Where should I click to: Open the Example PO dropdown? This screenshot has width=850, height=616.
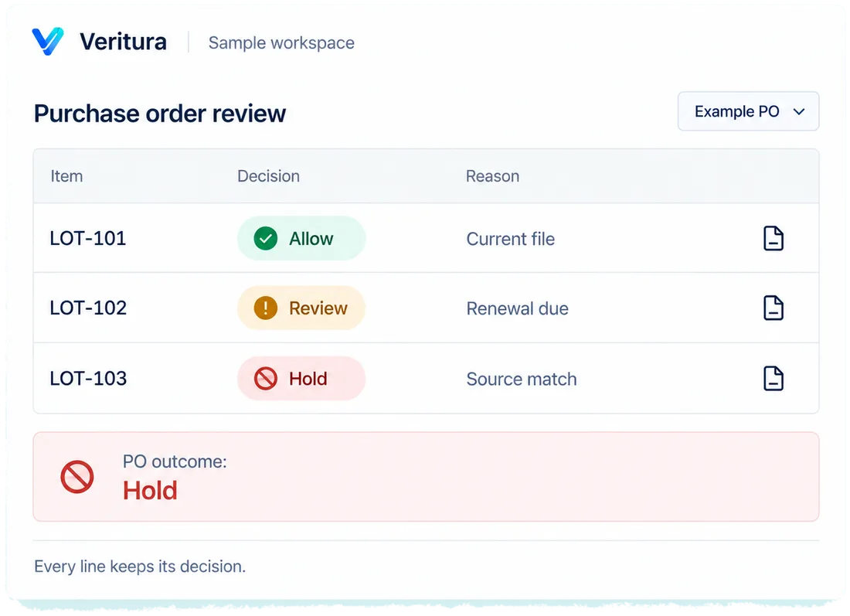click(x=748, y=111)
